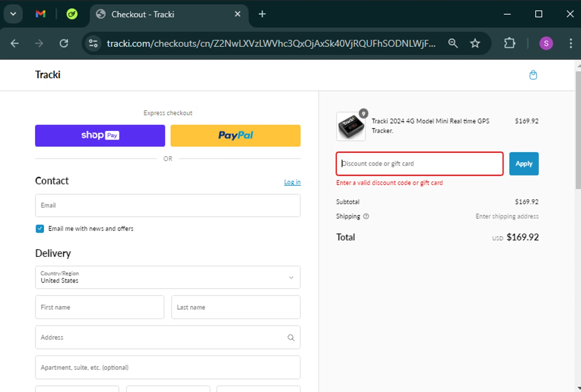Focus the Discount code or gift card field

pos(420,164)
